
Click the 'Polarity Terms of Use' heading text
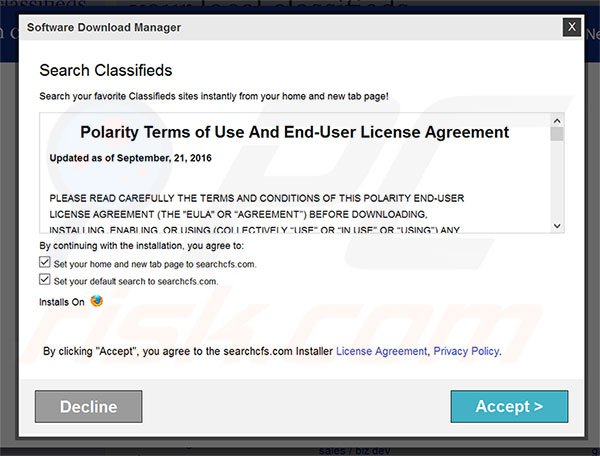click(294, 132)
